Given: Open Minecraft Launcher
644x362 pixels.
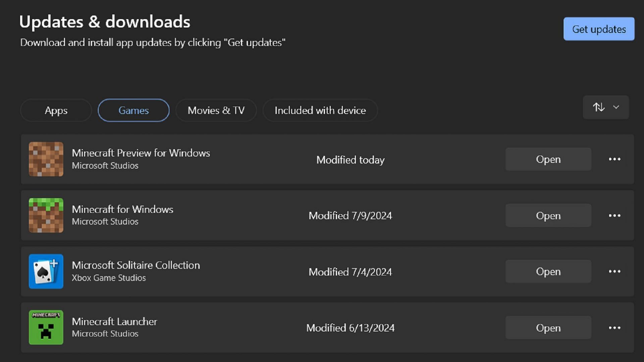Looking at the screenshot, I should click(x=548, y=328).
